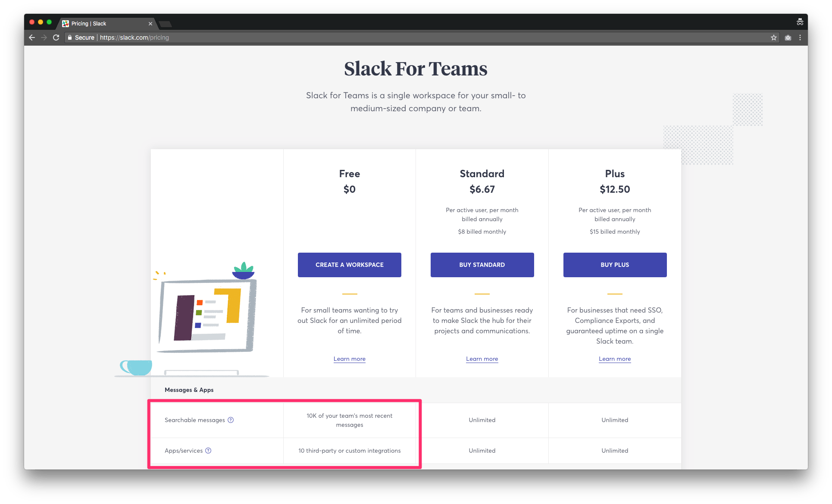Click BUY STANDARD button

[x=482, y=264]
